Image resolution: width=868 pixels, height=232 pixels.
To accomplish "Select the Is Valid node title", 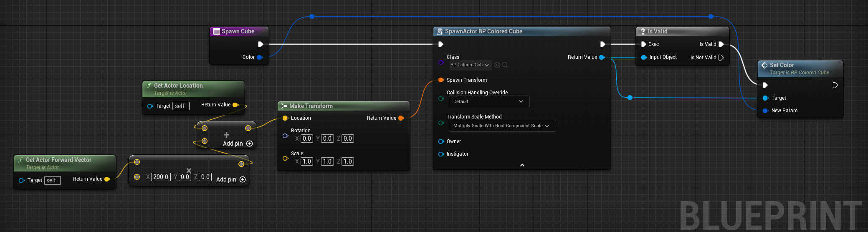I will click(657, 31).
